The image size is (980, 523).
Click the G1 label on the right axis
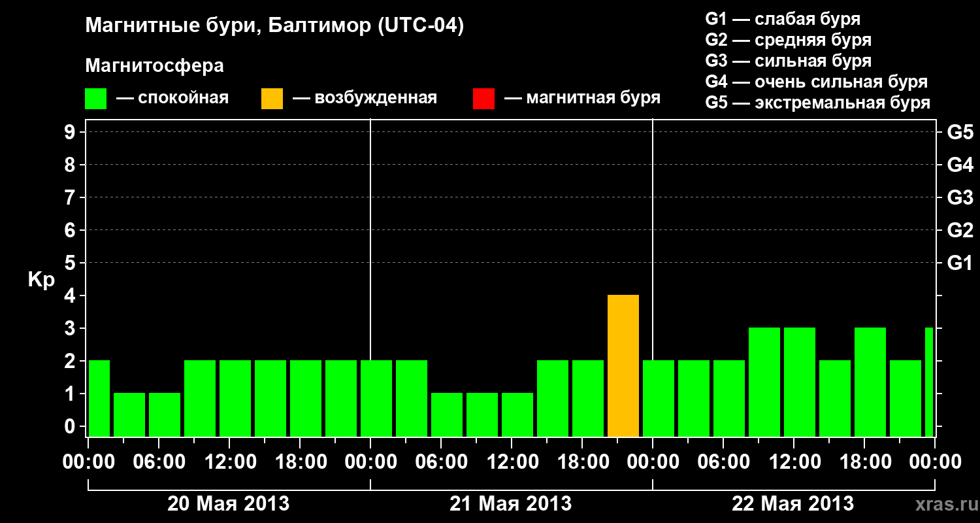[960, 263]
